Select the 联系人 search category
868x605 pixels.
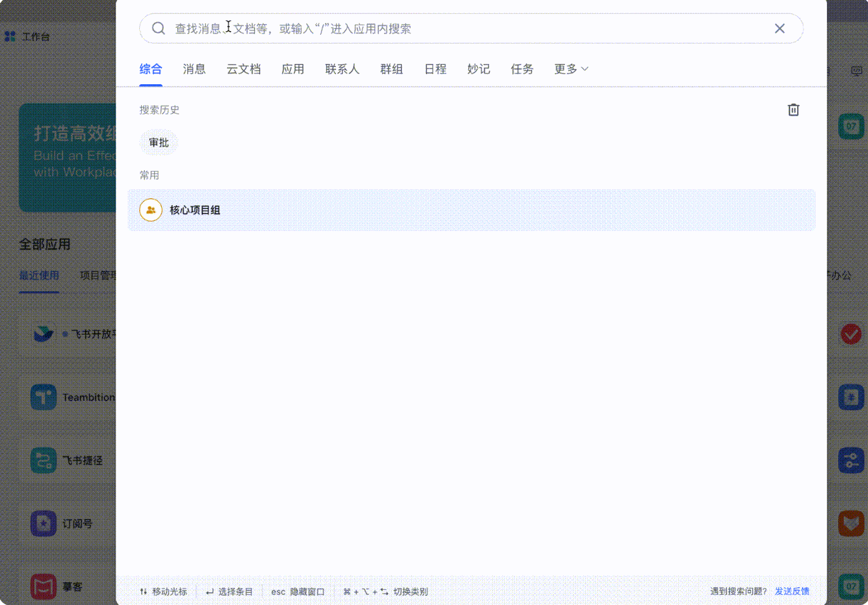point(342,69)
